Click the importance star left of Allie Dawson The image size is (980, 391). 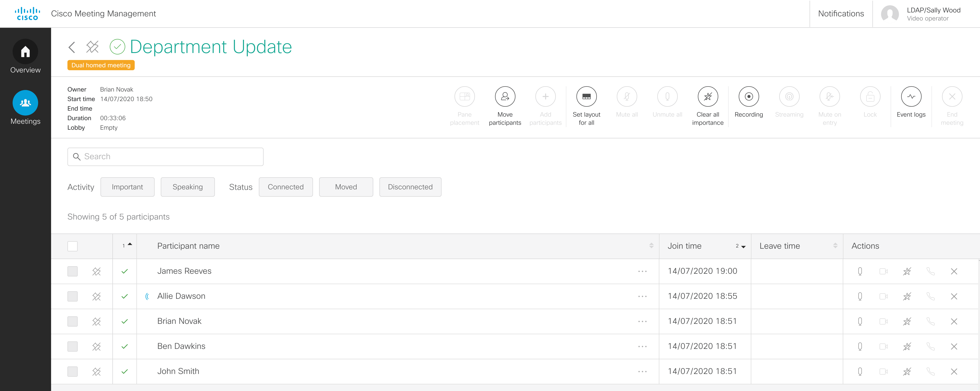point(96,297)
